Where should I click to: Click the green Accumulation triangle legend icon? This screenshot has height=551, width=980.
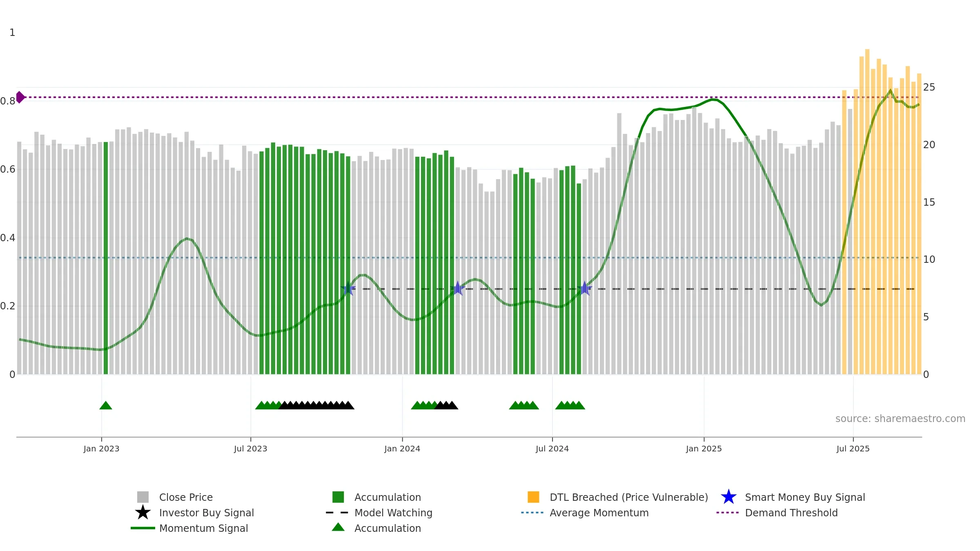pyautogui.click(x=338, y=527)
